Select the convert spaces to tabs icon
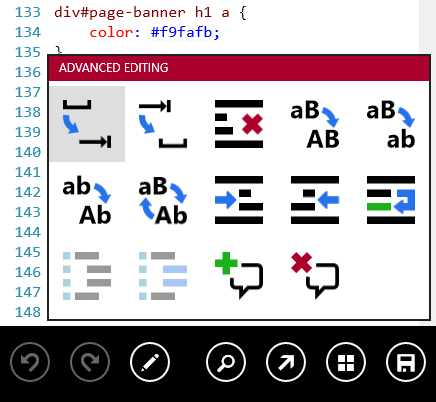 tap(87, 124)
